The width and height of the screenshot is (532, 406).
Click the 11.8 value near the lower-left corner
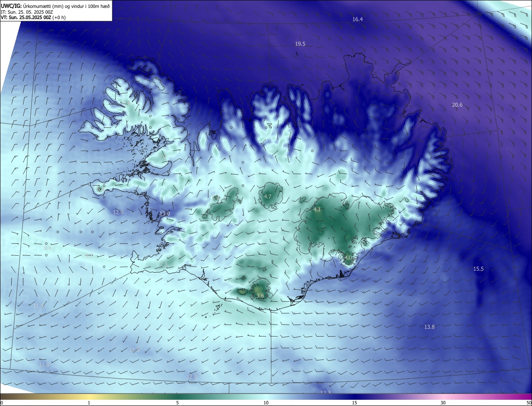(x=44, y=365)
